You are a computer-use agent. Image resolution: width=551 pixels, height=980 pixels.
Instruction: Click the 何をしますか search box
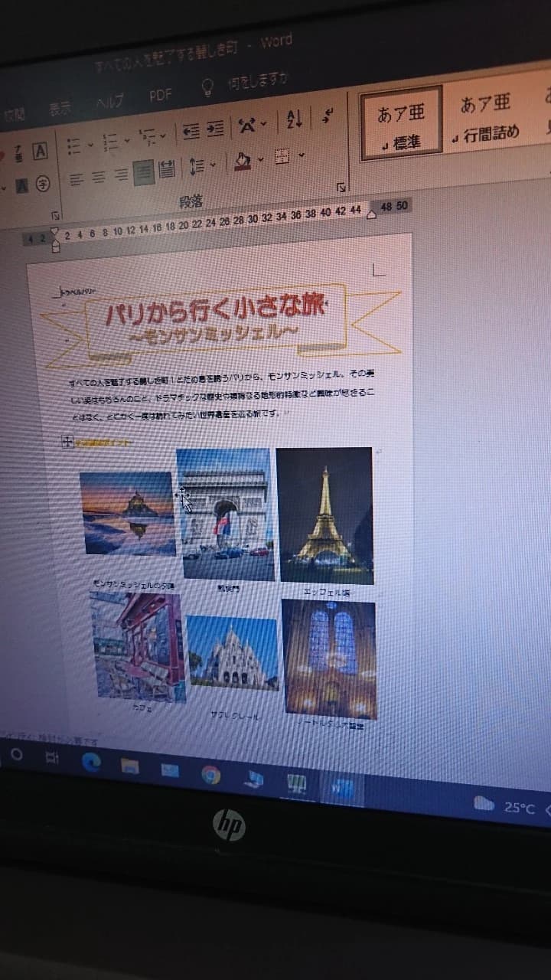257,80
